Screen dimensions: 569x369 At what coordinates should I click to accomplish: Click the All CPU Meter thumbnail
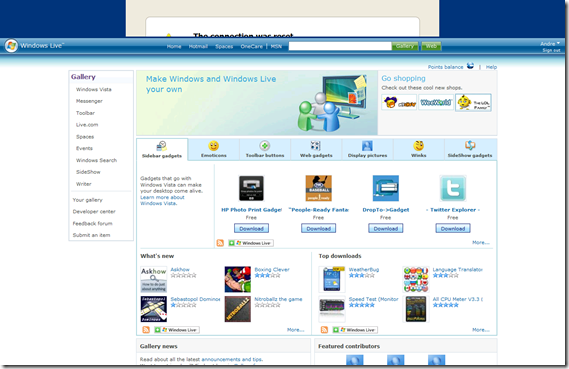pyautogui.click(x=416, y=309)
